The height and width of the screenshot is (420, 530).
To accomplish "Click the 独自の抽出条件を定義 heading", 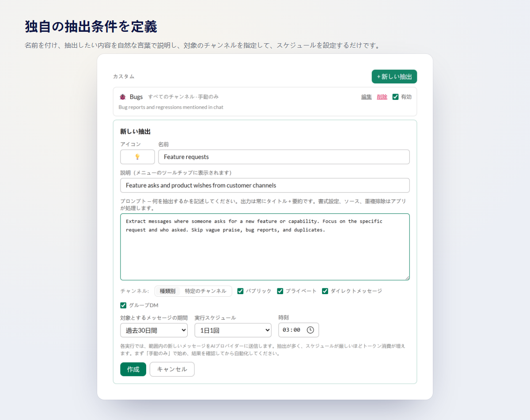I will [91, 27].
